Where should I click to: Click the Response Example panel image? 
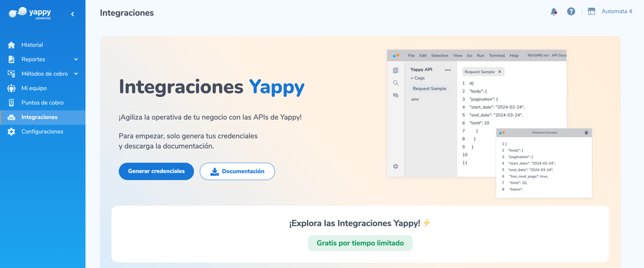pos(544,163)
